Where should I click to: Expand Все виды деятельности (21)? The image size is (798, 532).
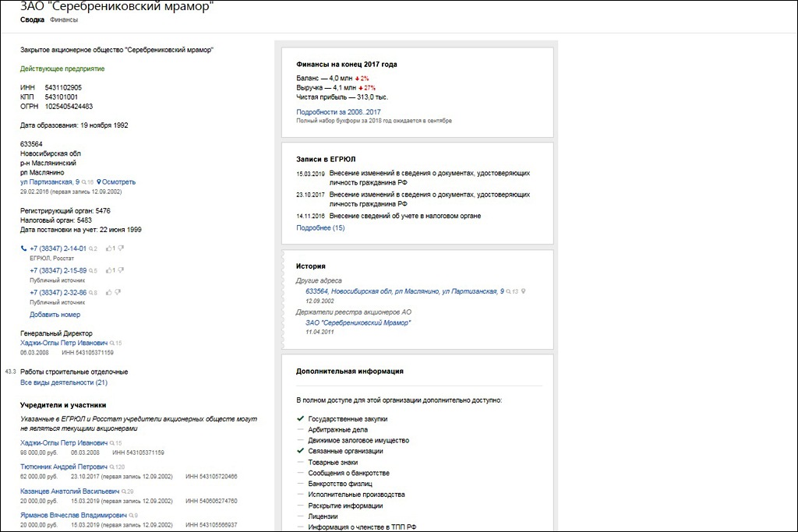tap(64, 383)
